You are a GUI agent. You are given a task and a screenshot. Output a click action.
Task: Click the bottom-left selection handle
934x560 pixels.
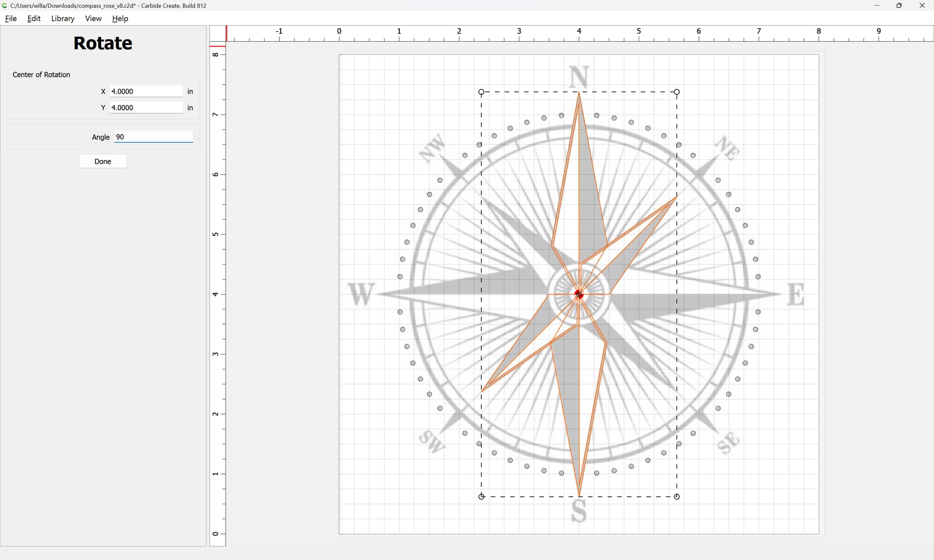pyautogui.click(x=481, y=496)
